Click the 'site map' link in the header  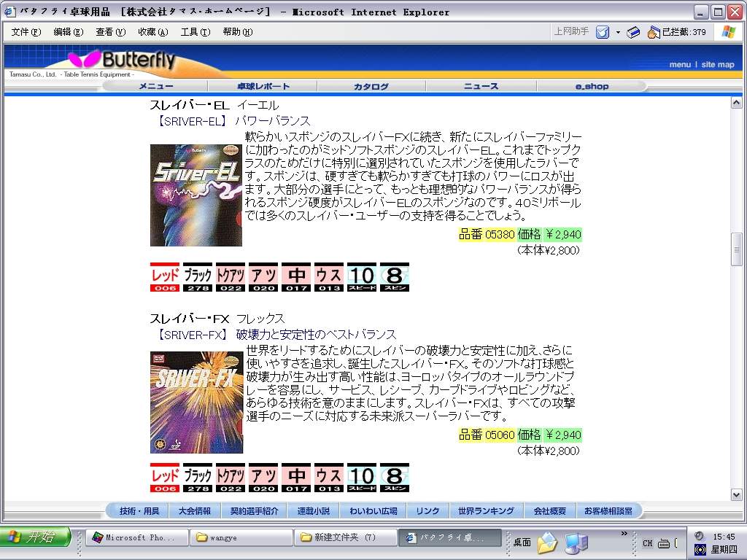(x=718, y=64)
